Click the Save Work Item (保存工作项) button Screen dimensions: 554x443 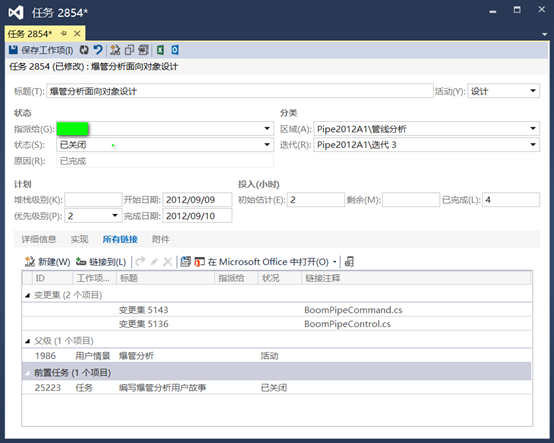[41, 50]
